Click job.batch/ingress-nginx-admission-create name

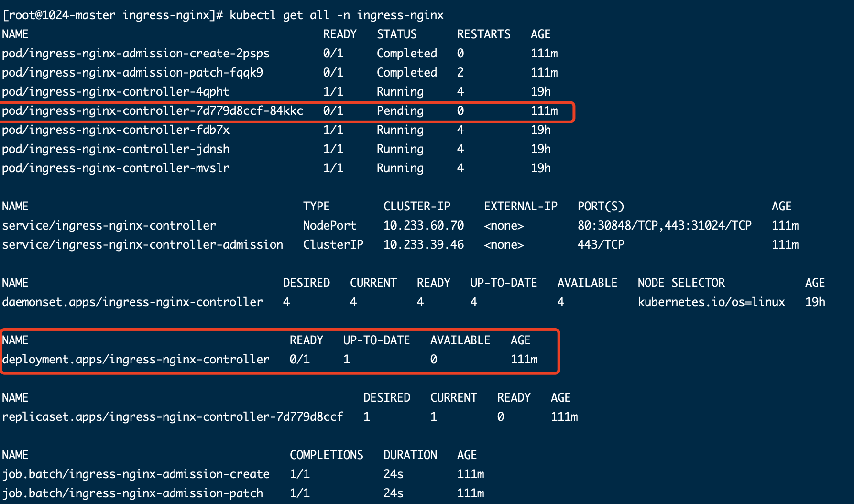[136, 474]
